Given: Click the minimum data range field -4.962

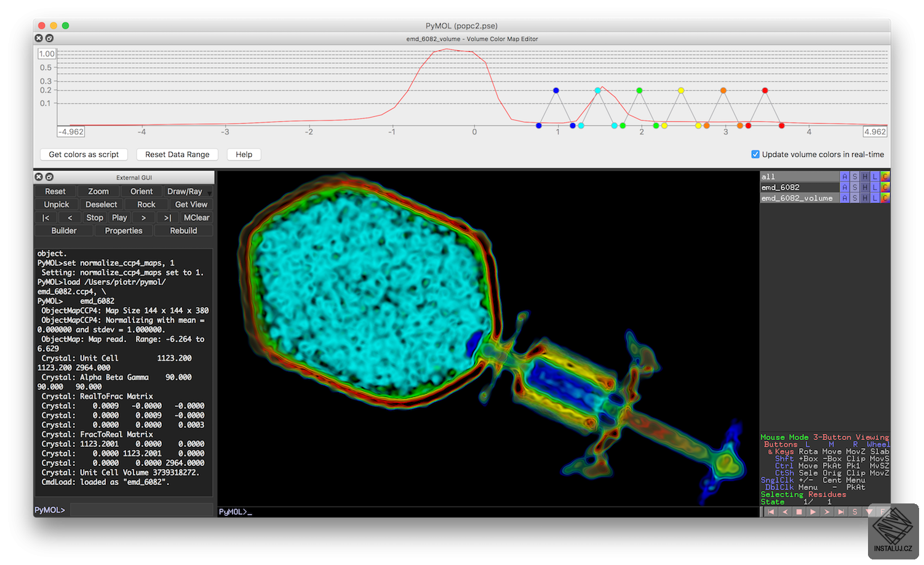Looking at the screenshot, I should [71, 132].
